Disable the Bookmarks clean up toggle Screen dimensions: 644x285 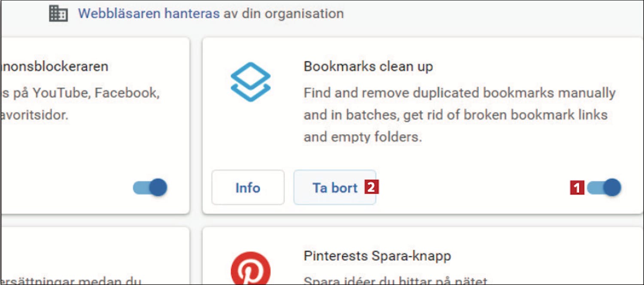pos(604,188)
